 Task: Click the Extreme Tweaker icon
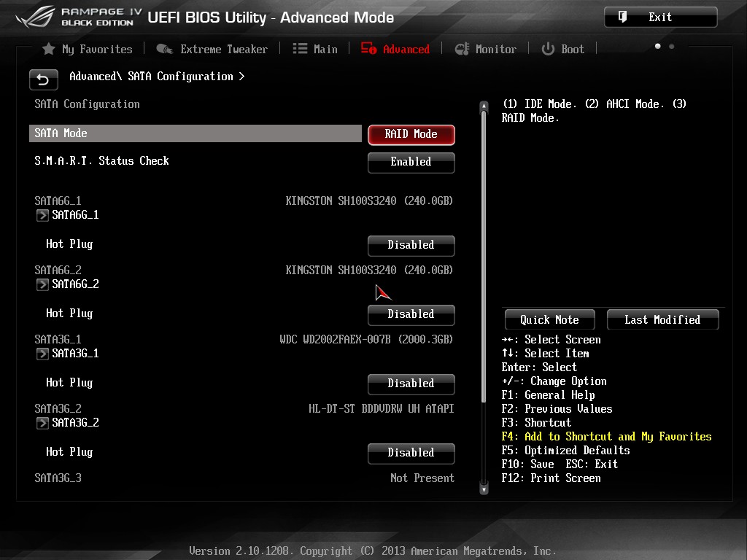click(165, 49)
